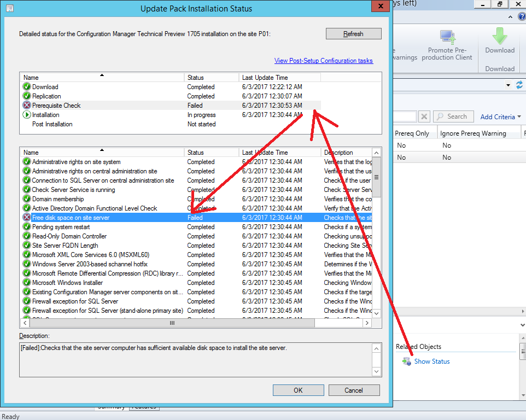Select the failed Prerequisite Check row
This screenshot has width=526, height=420.
tap(170, 106)
